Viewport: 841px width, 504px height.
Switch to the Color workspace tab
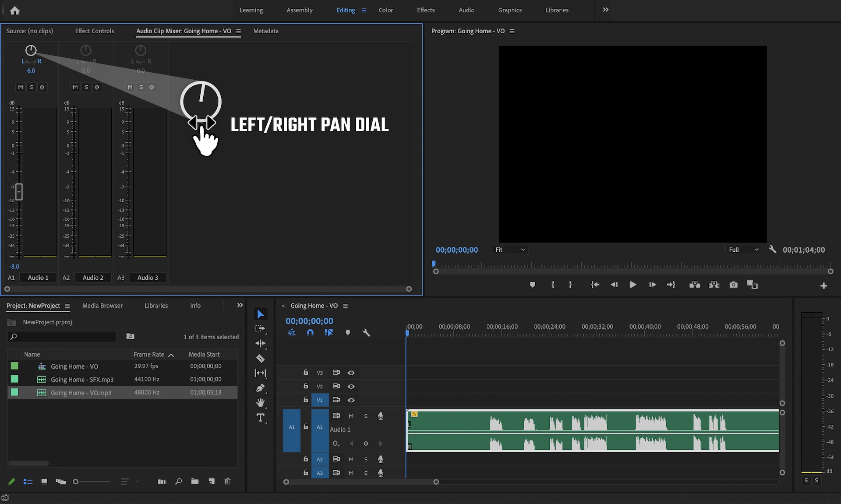pyautogui.click(x=385, y=10)
